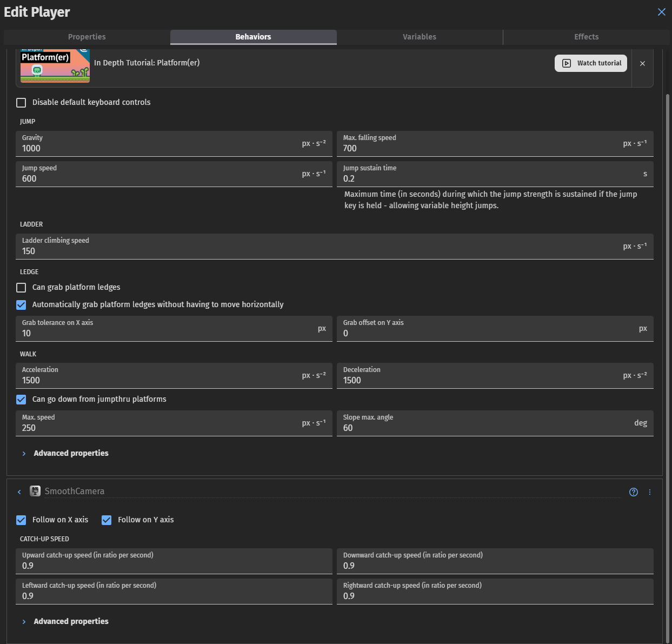Switch to the Properties tab

click(87, 37)
